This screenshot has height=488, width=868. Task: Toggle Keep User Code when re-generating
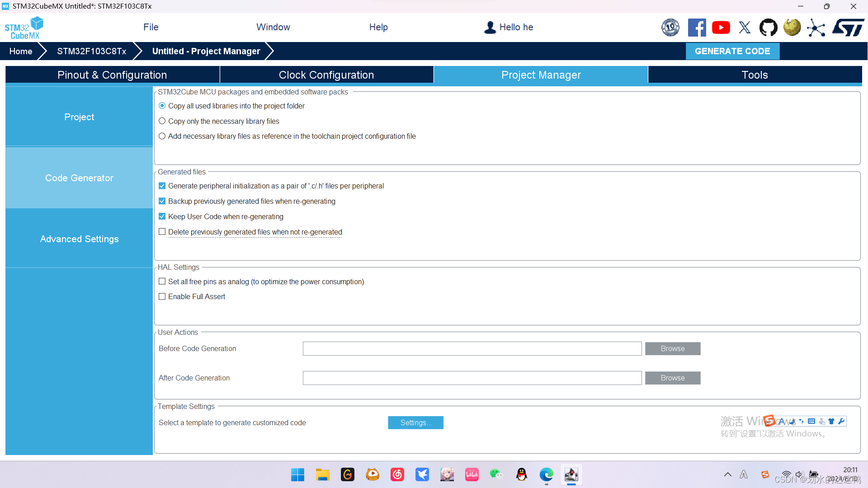162,216
